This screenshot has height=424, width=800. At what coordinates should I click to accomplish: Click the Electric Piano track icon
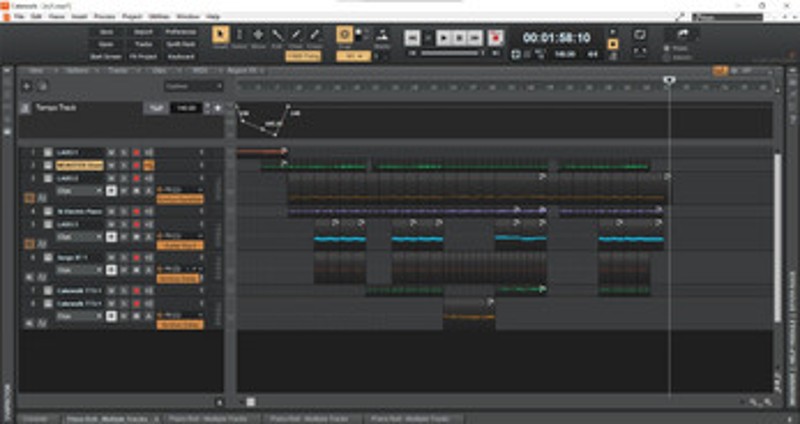(47, 211)
